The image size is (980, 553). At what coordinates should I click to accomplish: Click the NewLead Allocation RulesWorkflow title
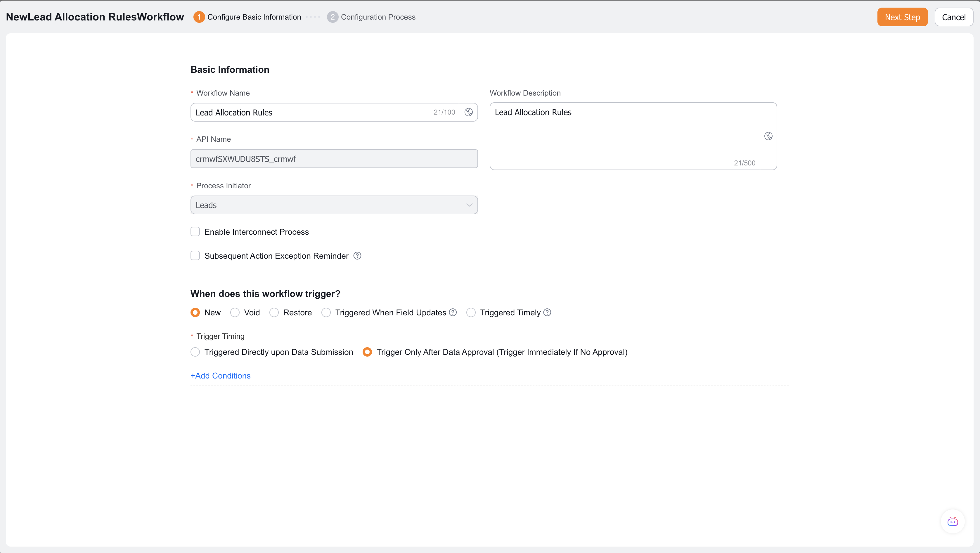(95, 17)
